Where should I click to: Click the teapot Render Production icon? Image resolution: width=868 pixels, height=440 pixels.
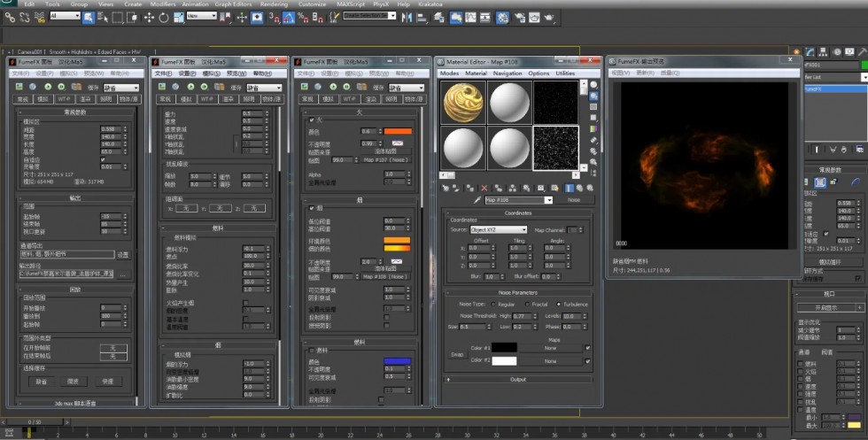click(549, 18)
